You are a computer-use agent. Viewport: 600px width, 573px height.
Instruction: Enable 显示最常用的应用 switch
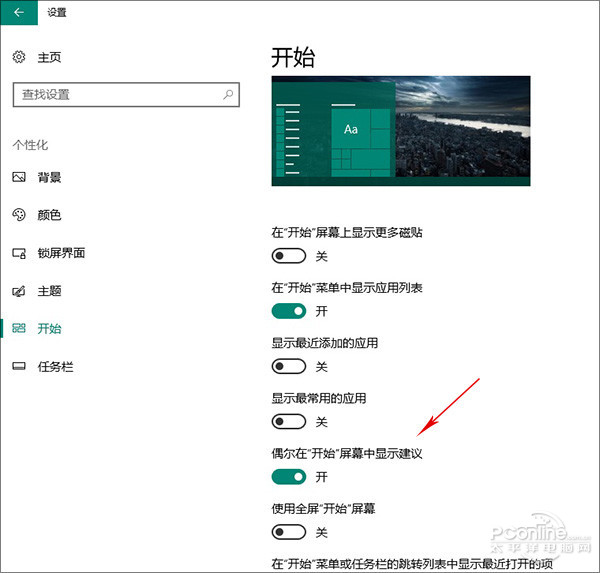(x=289, y=422)
